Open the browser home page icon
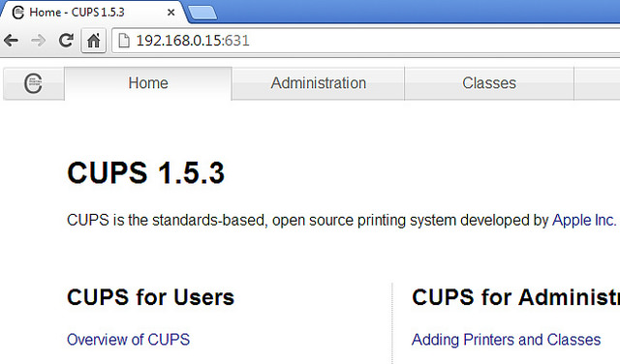620x364 pixels. click(x=93, y=41)
